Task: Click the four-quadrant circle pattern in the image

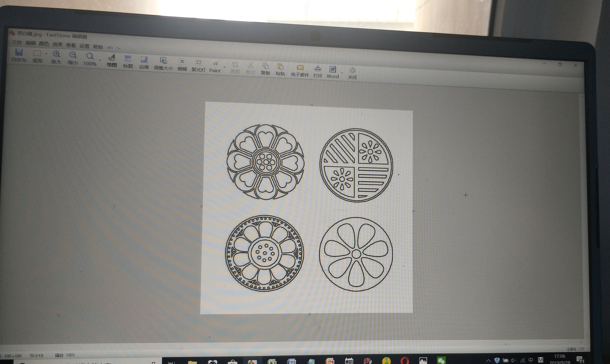Action: pyautogui.click(x=356, y=165)
